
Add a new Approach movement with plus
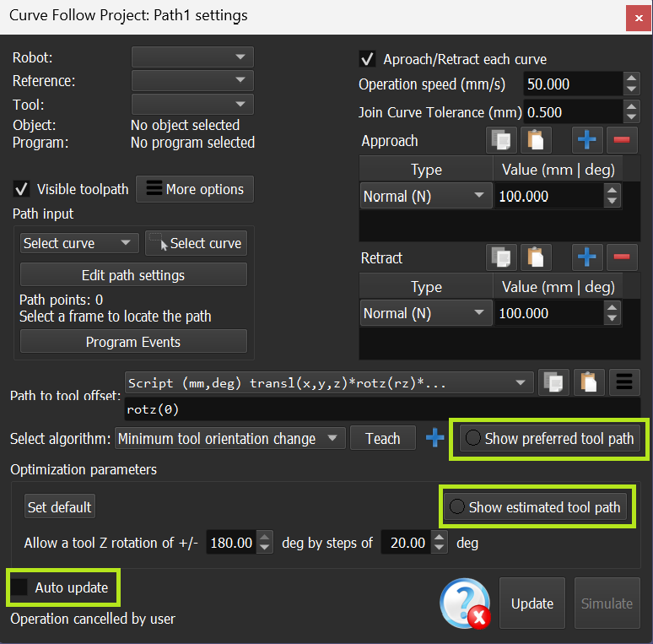point(586,140)
